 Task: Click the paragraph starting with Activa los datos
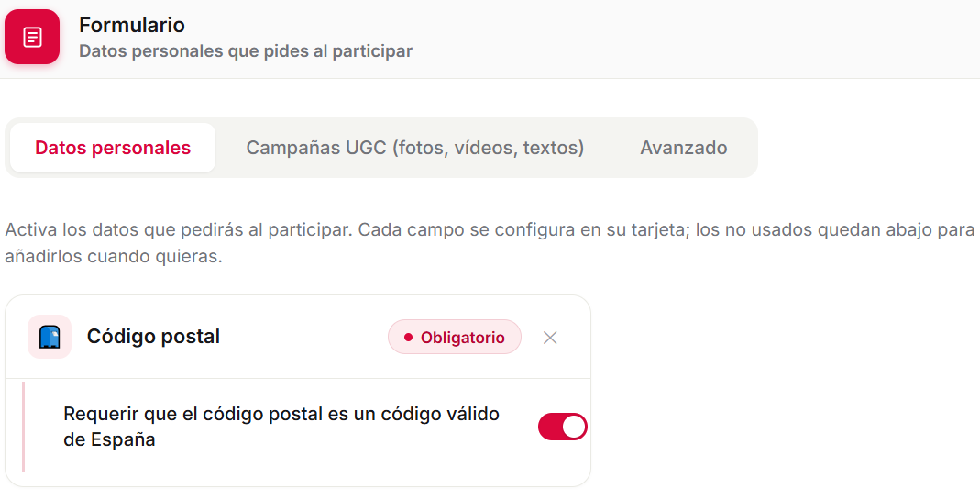(x=490, y=243)
